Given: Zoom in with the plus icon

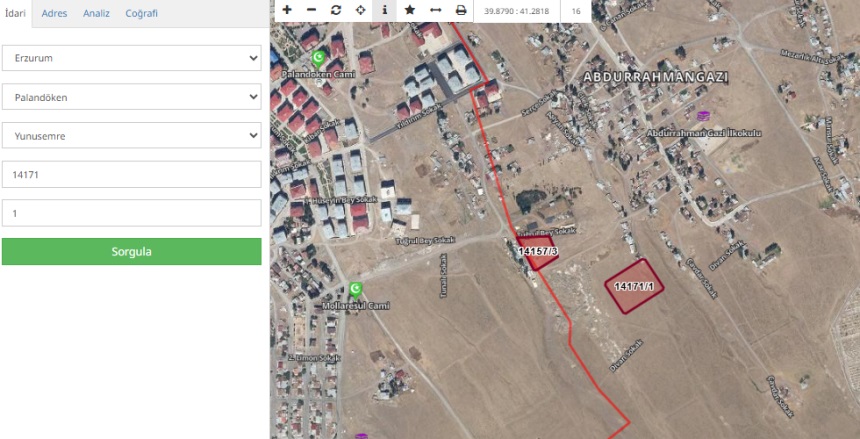Looking at the screenshot, I should tap(287, 10).
